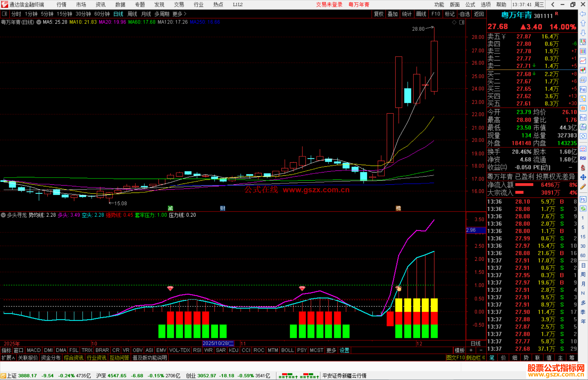Expand the 扩展 panel at bottom left
The width and height of the screenshot is (588, 380).
pyautogui.click(x=8, y=358)
